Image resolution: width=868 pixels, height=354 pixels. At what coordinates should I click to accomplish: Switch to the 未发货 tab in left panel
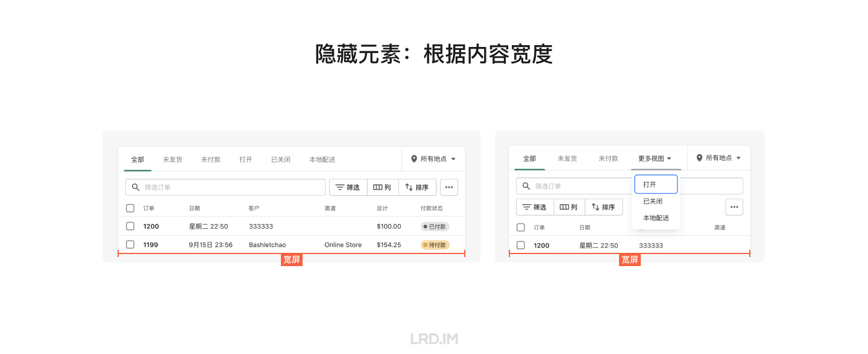tap(172, 160)
